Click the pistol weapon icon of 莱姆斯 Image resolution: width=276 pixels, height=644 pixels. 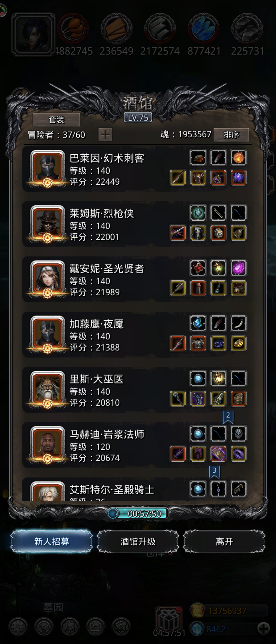tap(178, 233)
